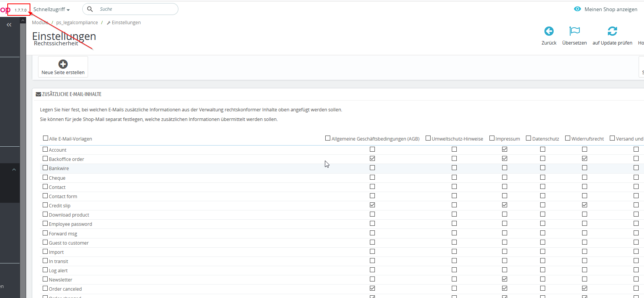644x298 pixels.
Task: Check Datenschutz for the Guest to customer row
Action: coord(542,242)
